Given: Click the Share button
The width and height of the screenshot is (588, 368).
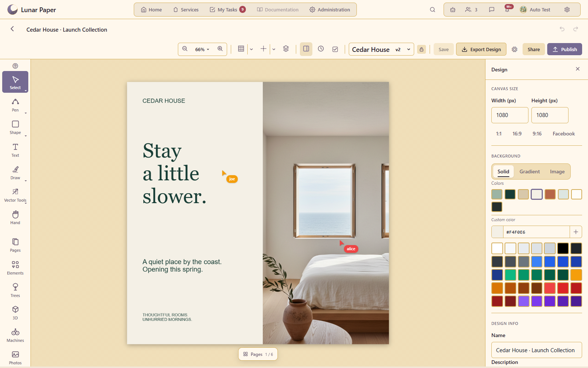Looking at the screenshot, I should click(x=534, y=49).
